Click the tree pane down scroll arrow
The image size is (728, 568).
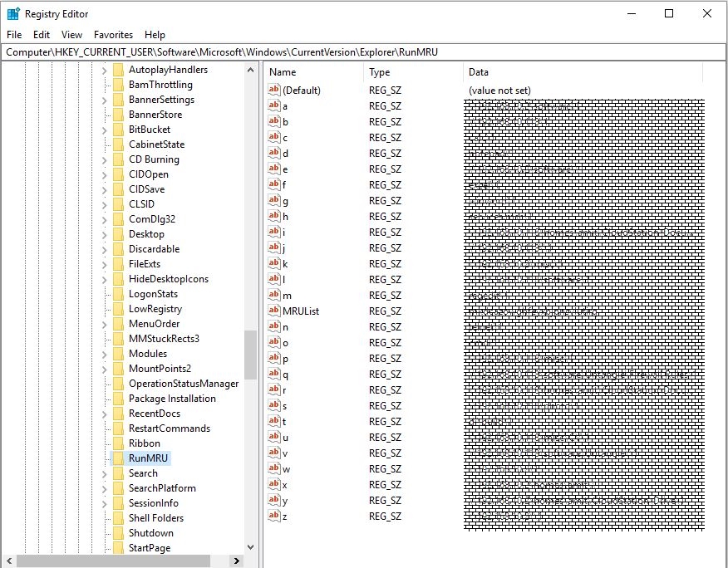[251, 547]
